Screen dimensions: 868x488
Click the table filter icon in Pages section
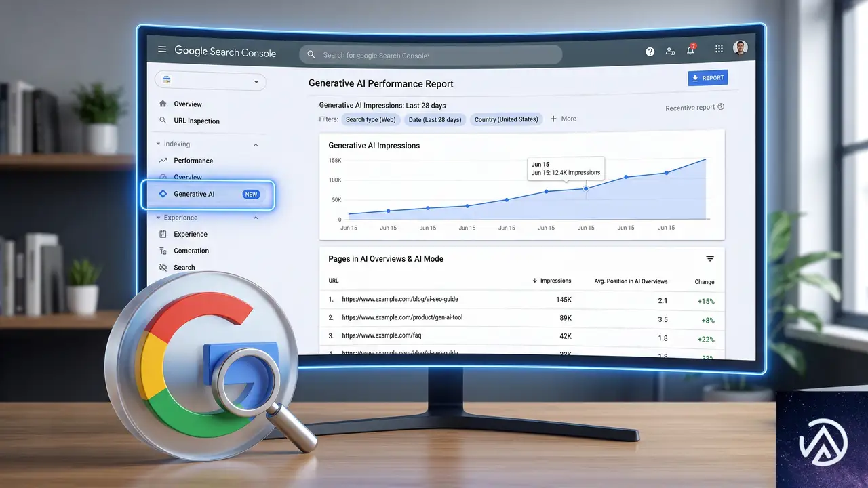pos(710,259)
